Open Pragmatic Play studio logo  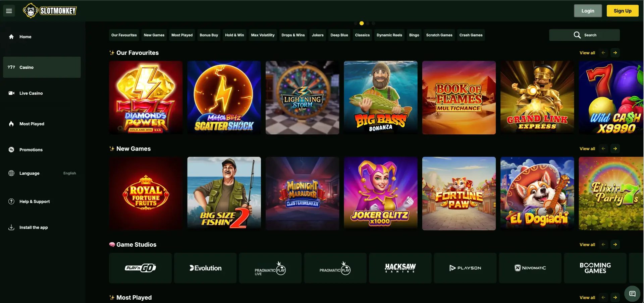click(335, 268)
